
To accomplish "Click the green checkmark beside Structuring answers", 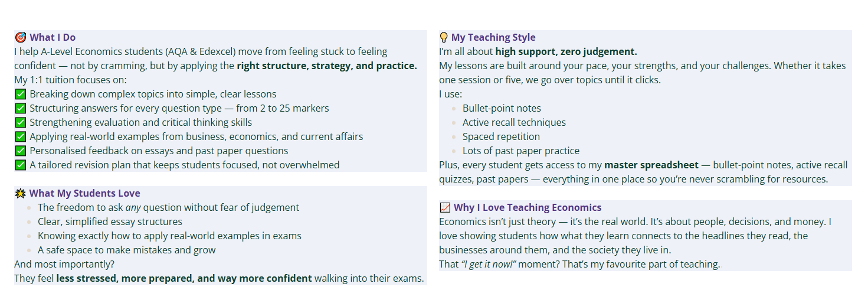I will click(x=21, y=108).
